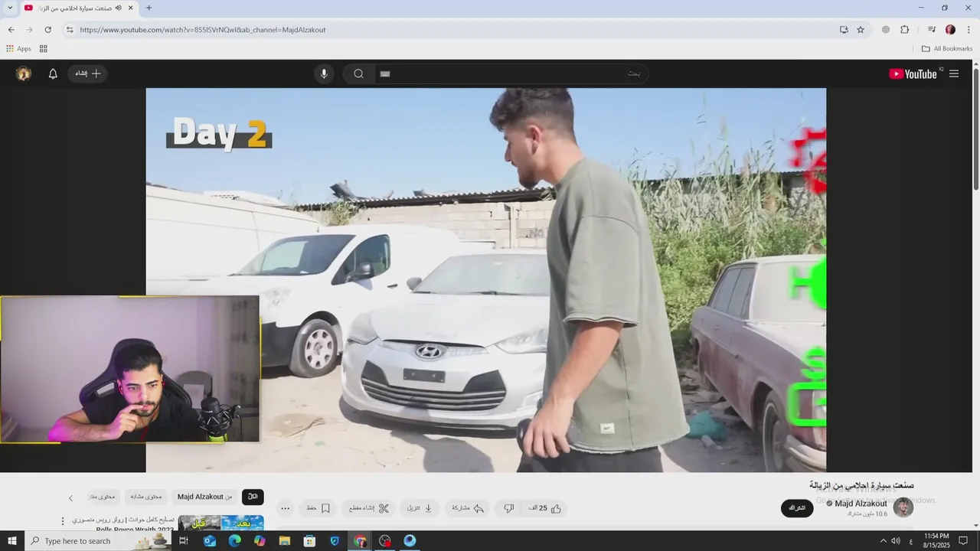This screenshot has width=980, height=551.
Task: Select the 'الكل' filter chip
Action: click(x=253, y=497)
